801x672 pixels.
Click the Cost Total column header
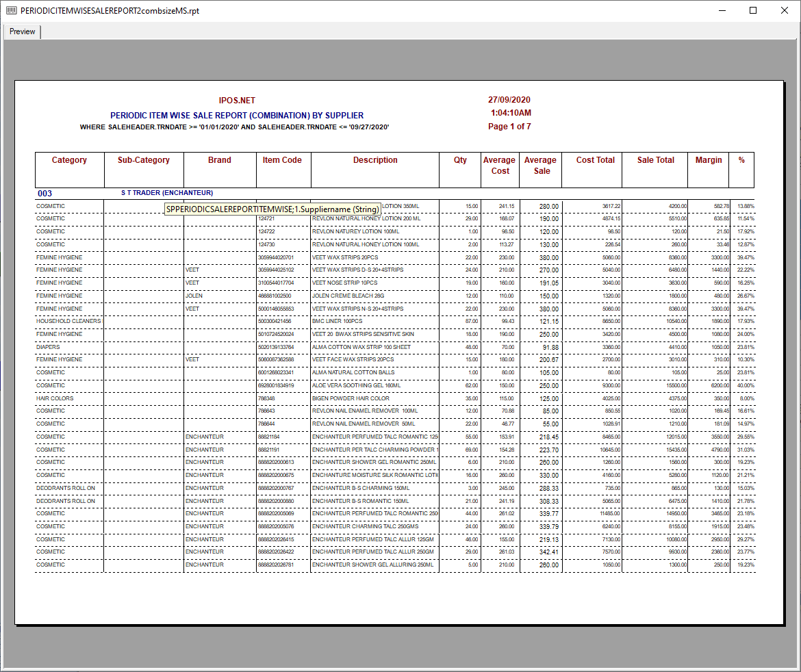(596, 160)
